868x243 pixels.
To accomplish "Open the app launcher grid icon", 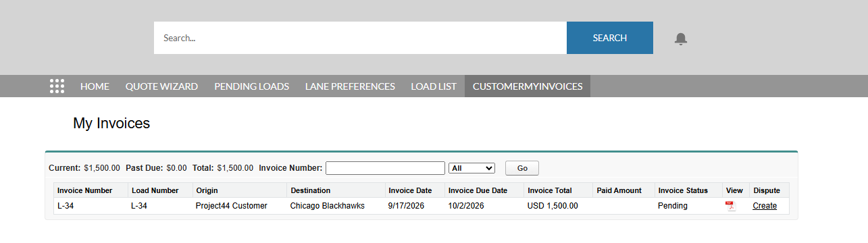I will pos(57,86).
